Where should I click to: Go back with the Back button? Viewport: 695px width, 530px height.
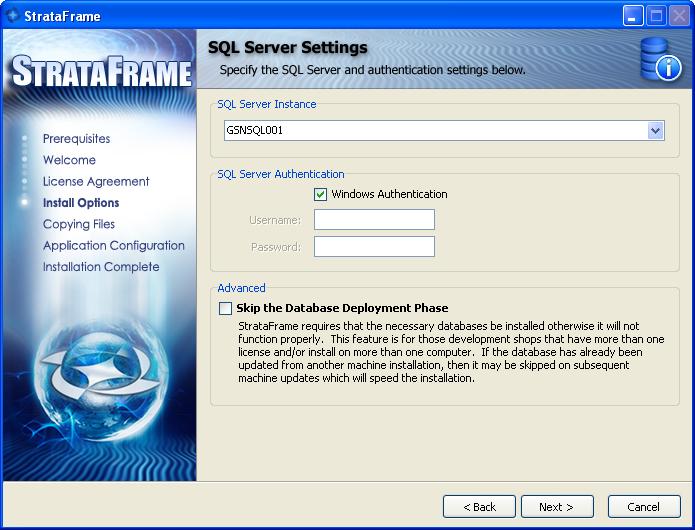[479, 507]
